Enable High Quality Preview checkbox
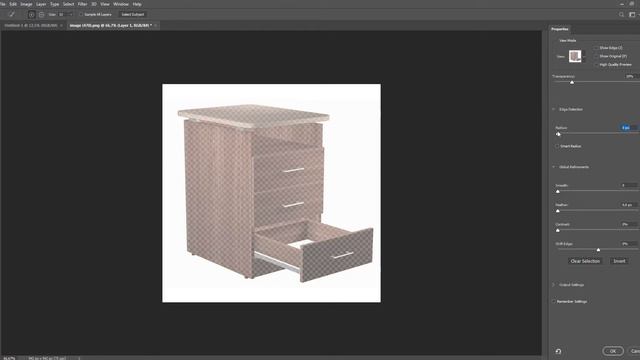This screenshot has width=640, height=360. 596,64
